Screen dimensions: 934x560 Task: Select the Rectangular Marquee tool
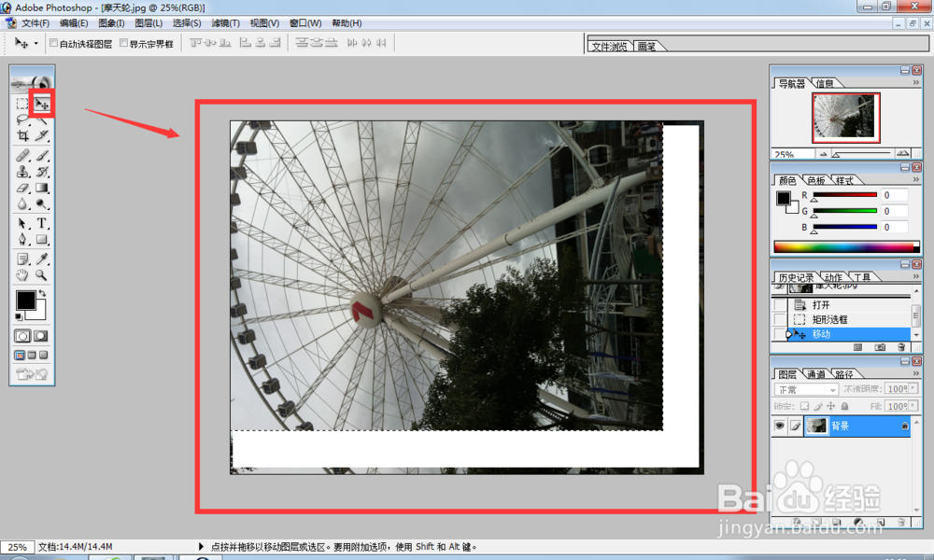(x=23, y=103)
